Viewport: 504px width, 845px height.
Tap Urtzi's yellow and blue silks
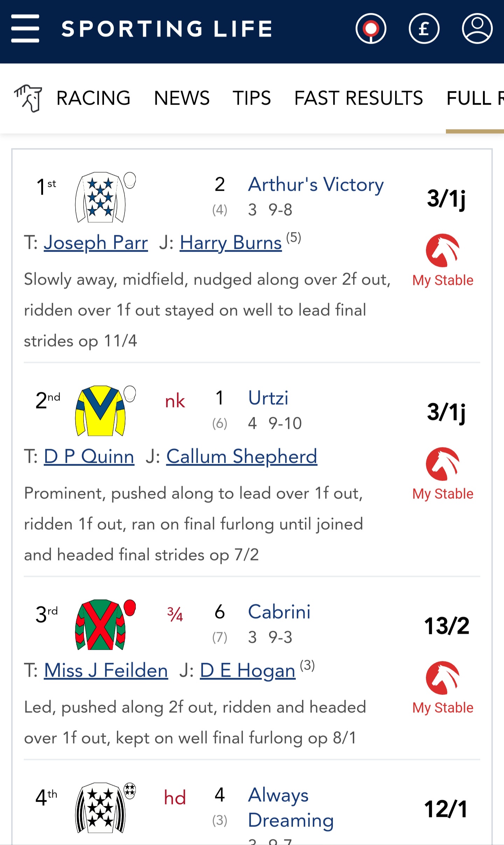pos(101,411)
